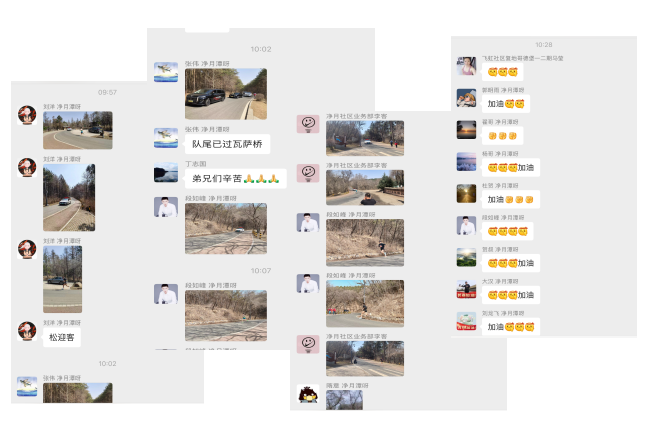Viewport: 649px width, 430px height.
Task: Click the 10:28 timestamp
Action: 544,45
